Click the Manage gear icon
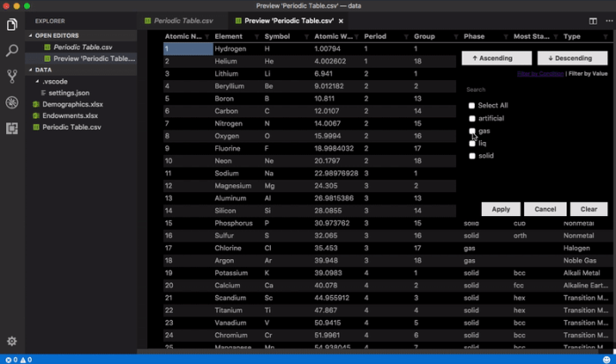This screenshot has height=364, width=616. 12,341
